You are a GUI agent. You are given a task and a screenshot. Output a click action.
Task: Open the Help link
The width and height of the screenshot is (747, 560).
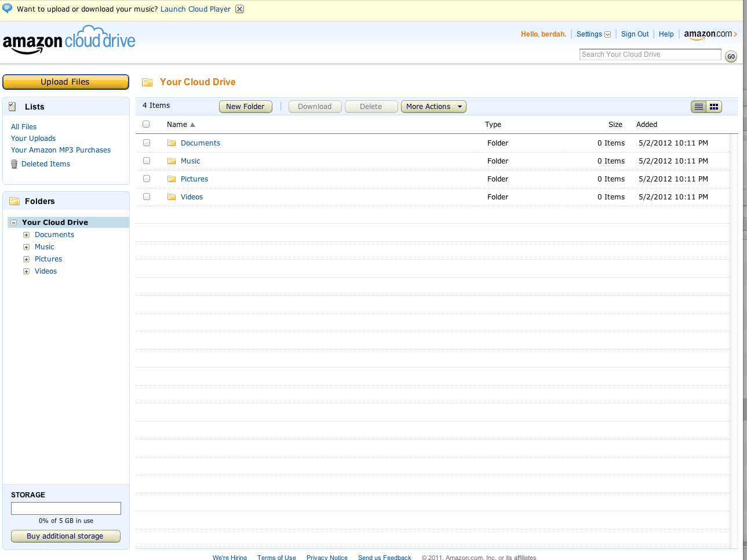(666, 34)
